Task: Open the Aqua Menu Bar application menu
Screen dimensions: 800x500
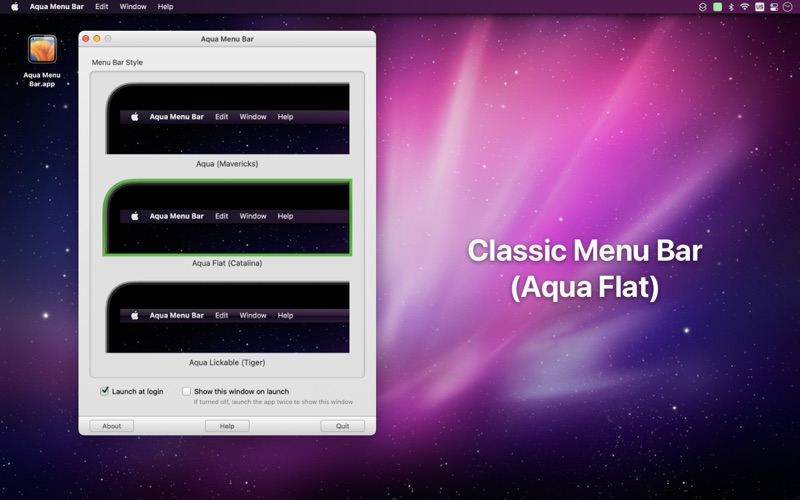Action: (x=57, y=7)
